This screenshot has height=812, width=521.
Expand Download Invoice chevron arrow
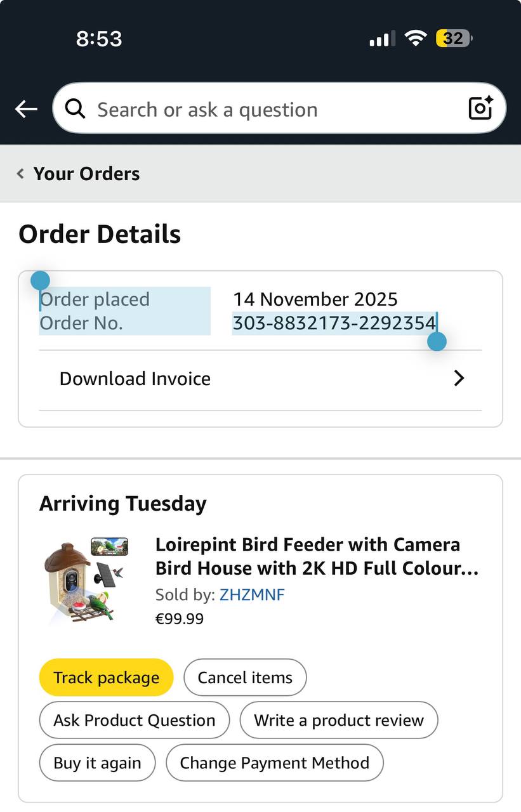tap(459, 379)
